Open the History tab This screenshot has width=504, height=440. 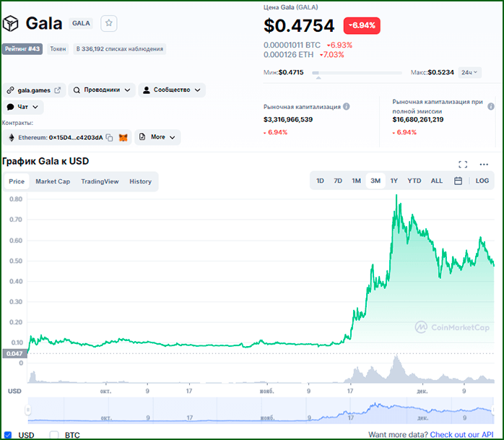[141, 181]
